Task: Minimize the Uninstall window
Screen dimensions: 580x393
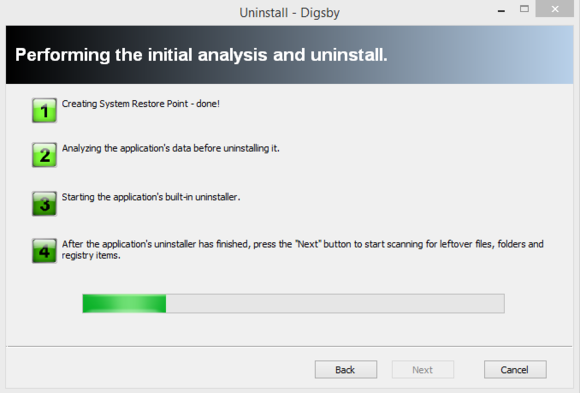Action: [501, 11]
